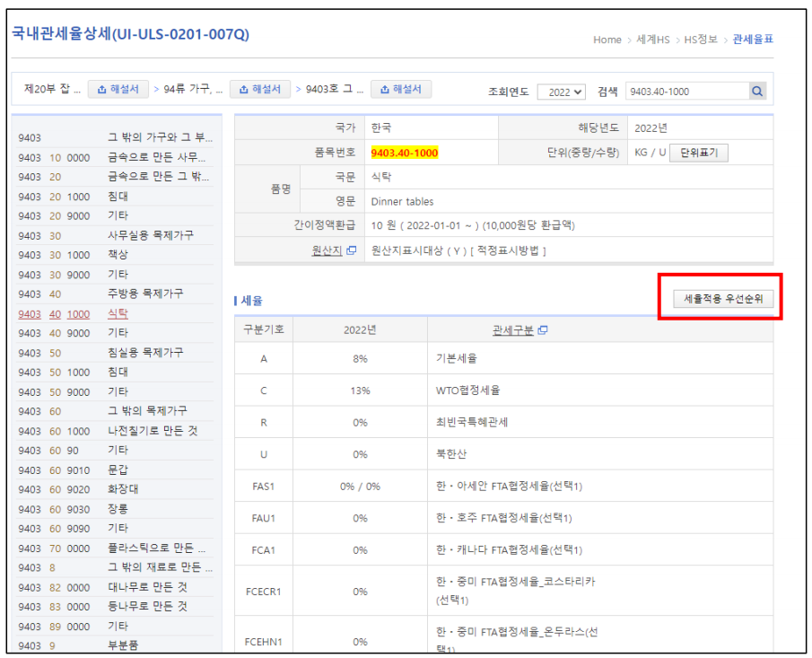The width and height of the screenshot is (812, 658).
Task: Select 9403호 그 breadcrumb text
Action: tap(335, 89)
